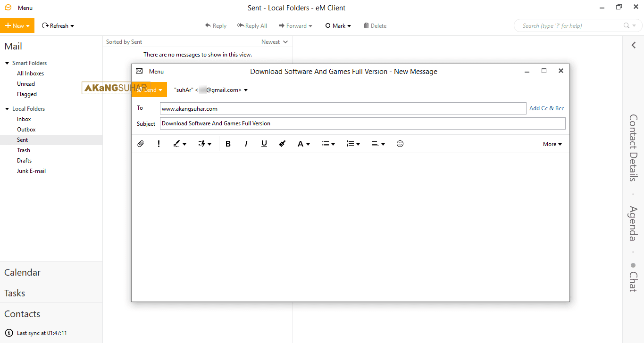Open the sender account dropdown

tap(246, 90)
